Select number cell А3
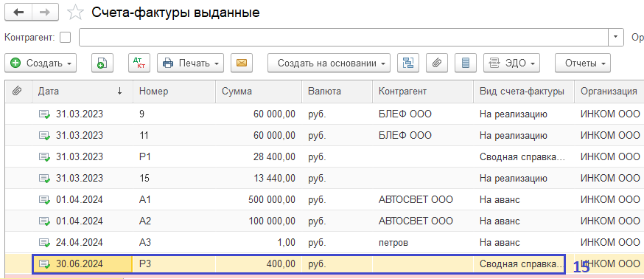Image resolution: width=644 pixels, height=279 pixels. point(174,243)
